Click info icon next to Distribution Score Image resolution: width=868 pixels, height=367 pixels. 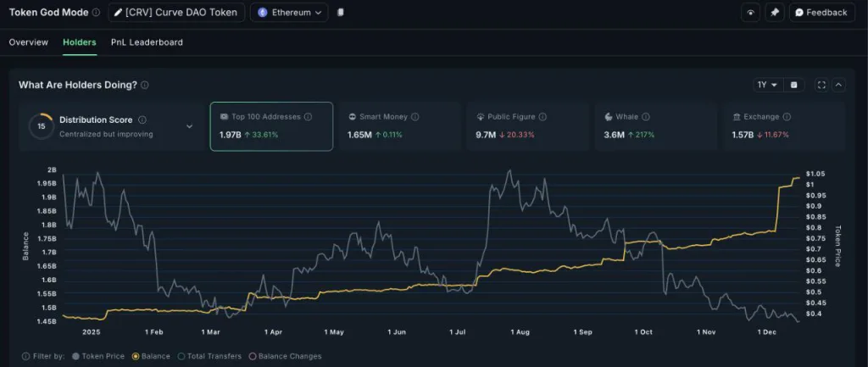tap(142, 120)
